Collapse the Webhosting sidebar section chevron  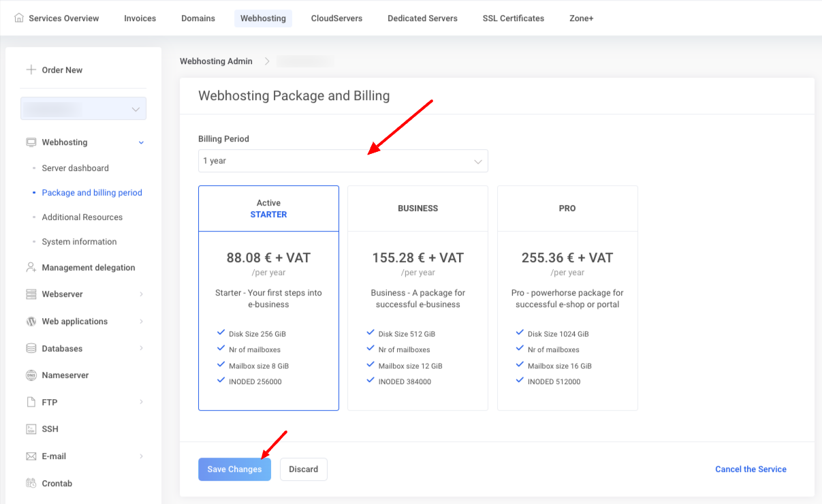(x=141, y=142)
